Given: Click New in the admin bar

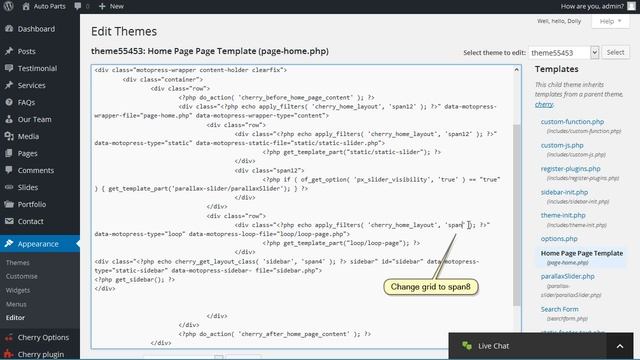Looking at the screenshot, I should pos(116,6).
